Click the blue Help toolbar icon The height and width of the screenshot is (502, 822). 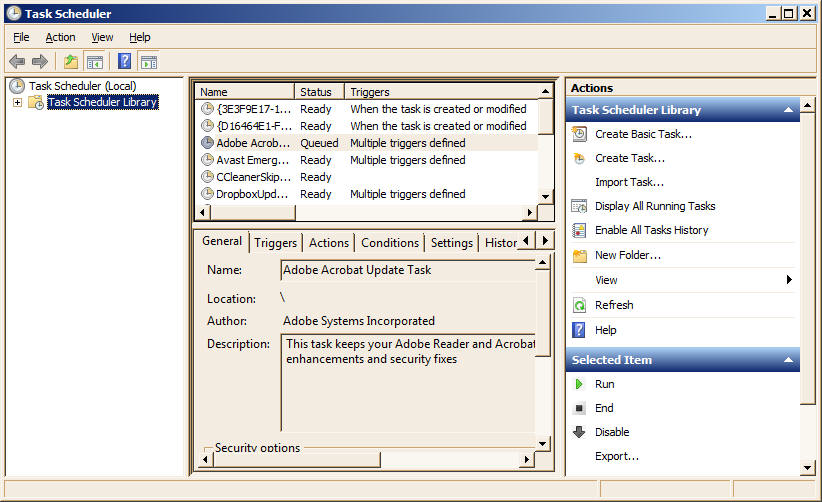pos(124,61)
